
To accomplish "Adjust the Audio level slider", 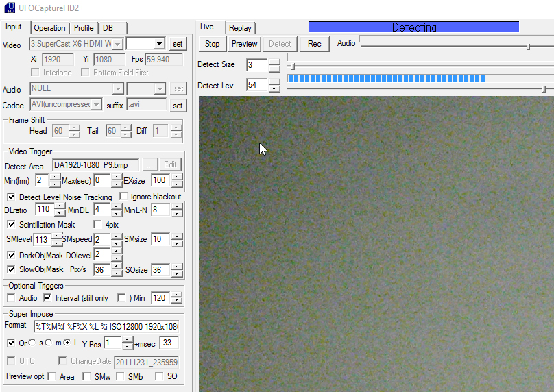I will [528, 47].
